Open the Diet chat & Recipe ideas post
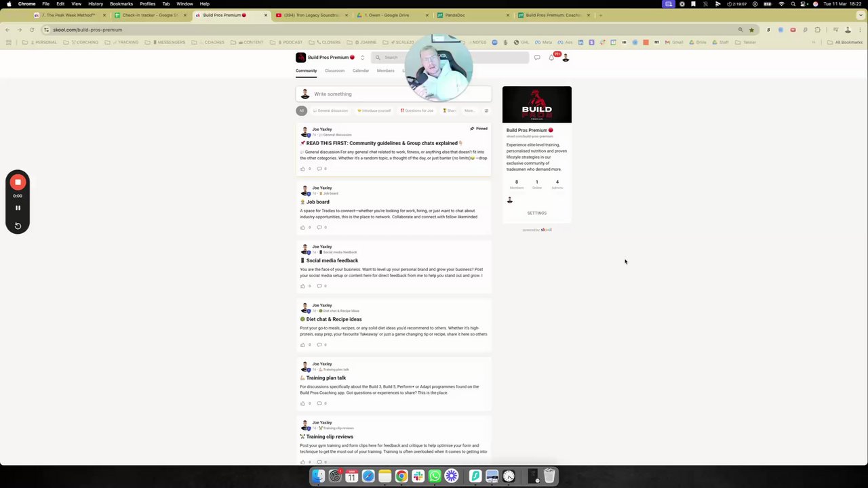 pyautogui.click(x=331, y=319)
